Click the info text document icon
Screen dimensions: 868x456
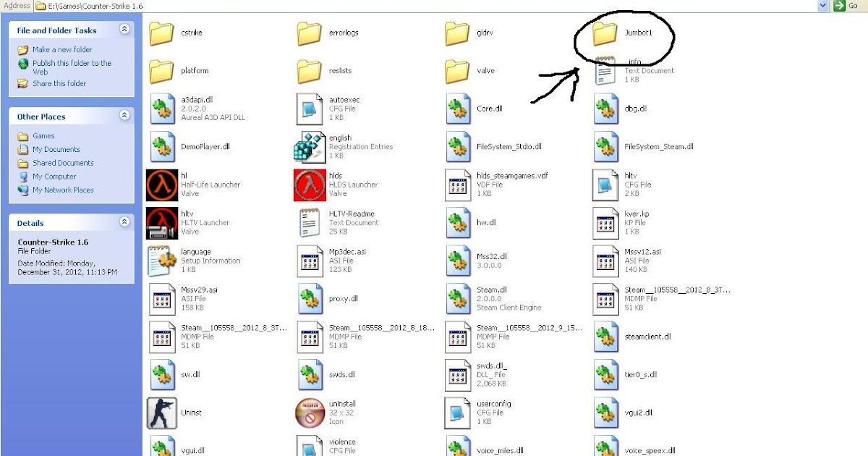(605, 71)
